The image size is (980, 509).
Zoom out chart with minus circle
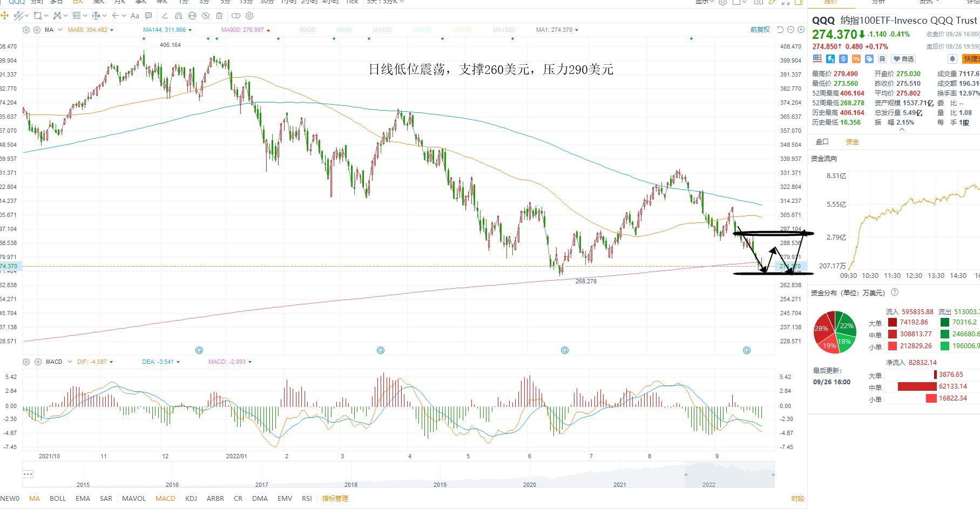(x=791, y=30)
